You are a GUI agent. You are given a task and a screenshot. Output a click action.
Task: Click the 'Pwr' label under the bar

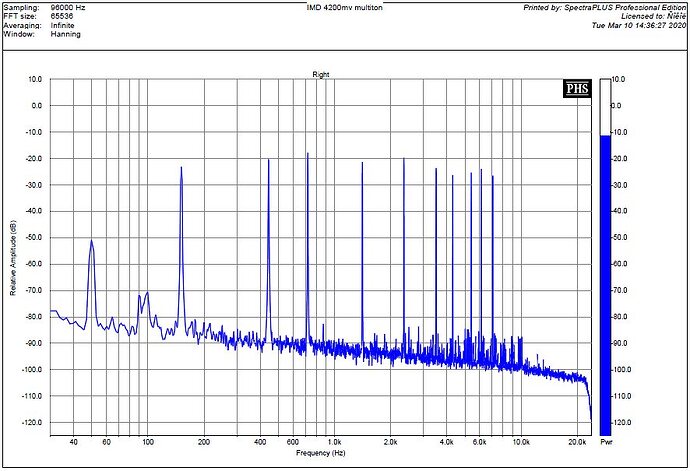(606, 442)
